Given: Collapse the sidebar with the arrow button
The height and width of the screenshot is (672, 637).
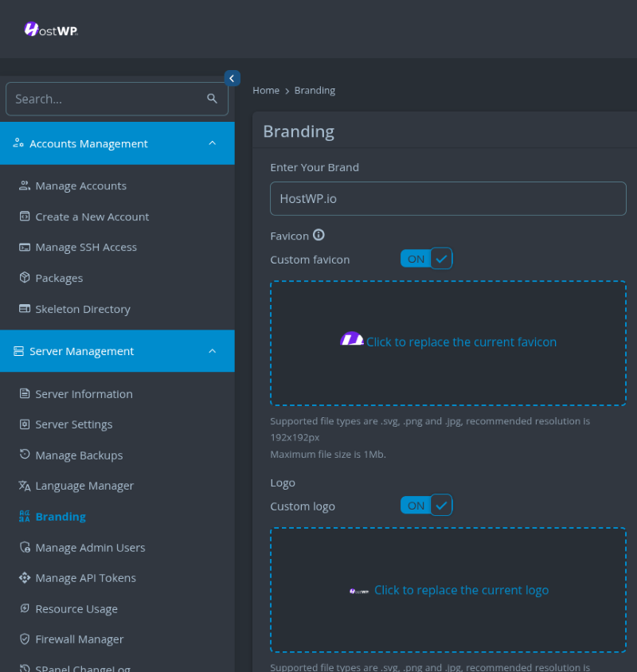Looking at the screenshot, I should [x=232, y=78].
